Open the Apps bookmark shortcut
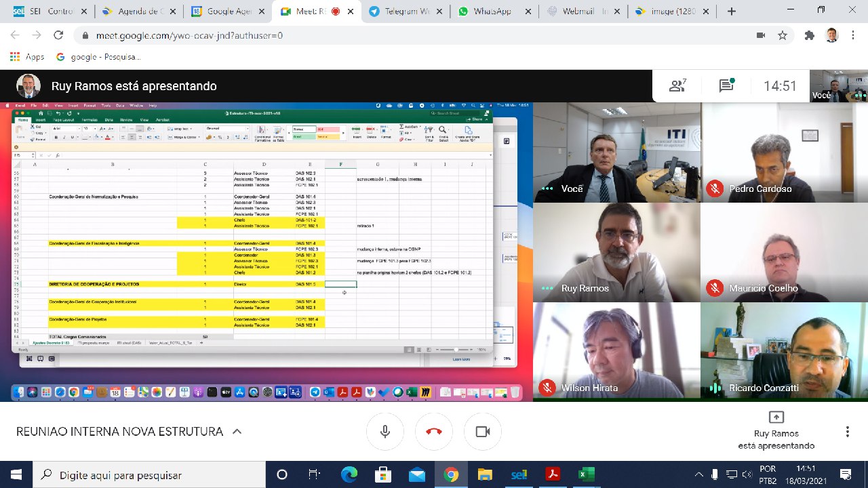The image size is (868, 488). click(27, 57)
